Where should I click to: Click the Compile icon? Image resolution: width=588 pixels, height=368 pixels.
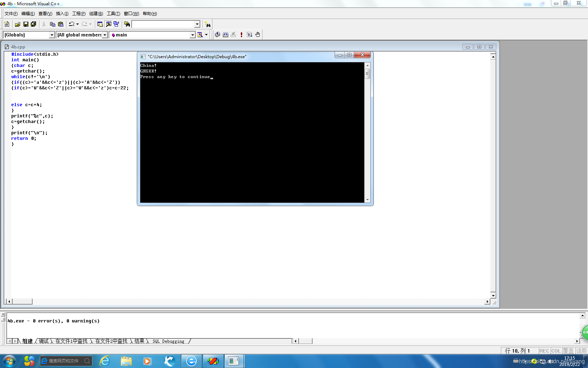click(x=217, y=35)
